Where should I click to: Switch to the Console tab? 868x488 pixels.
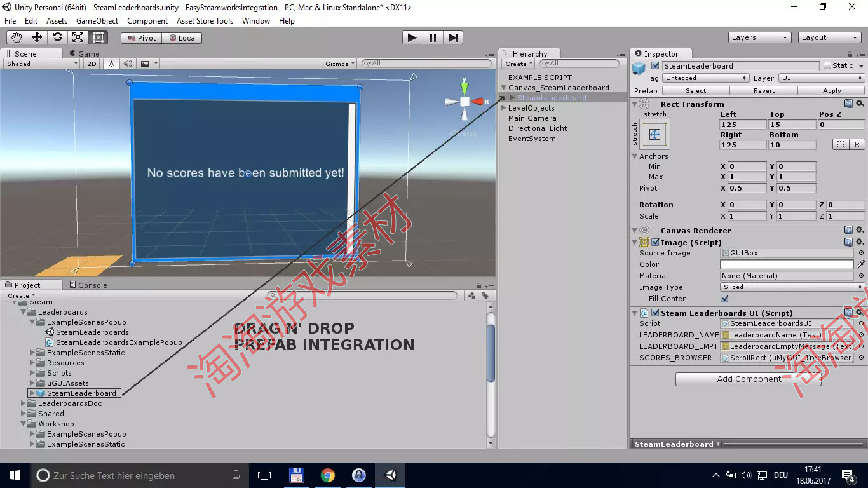coord(88,285)
